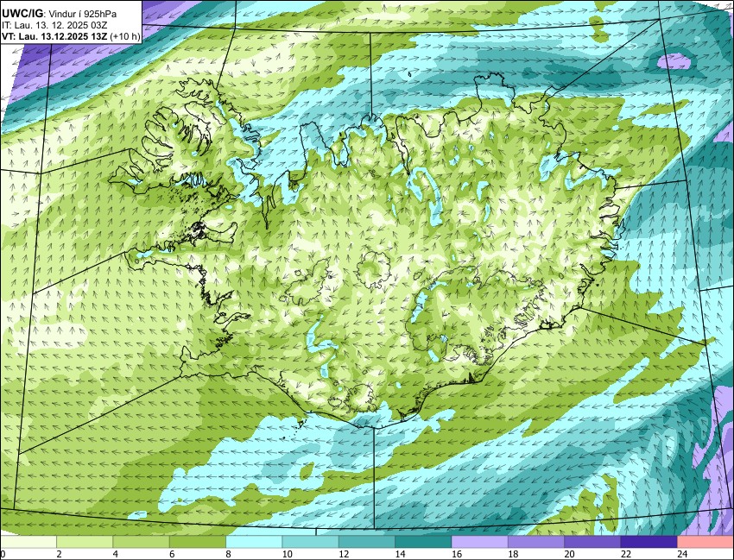Click the 12–14 teal legend swatch
Viewport: 734px width, 560px height.
(x=367, y=542)
